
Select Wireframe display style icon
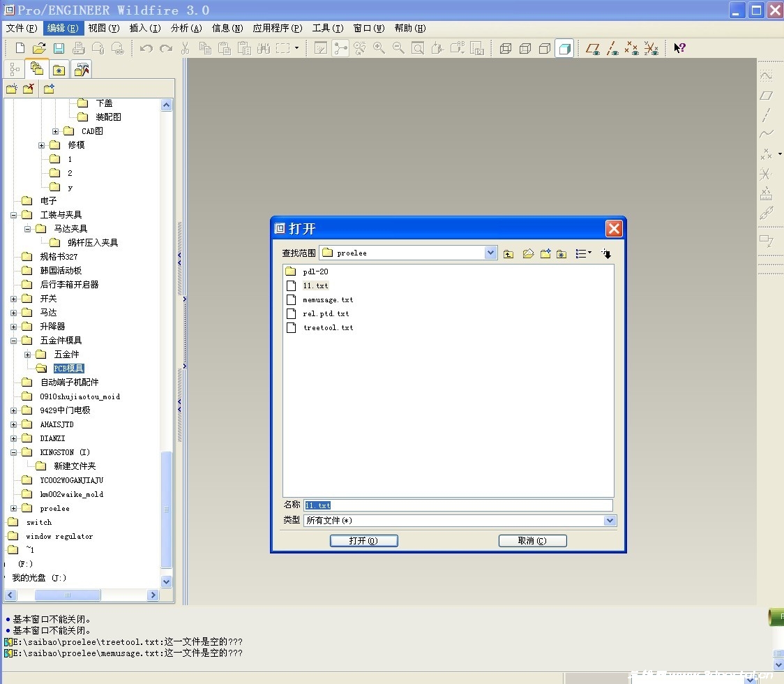pyautogui.click(x=506, y=49)
